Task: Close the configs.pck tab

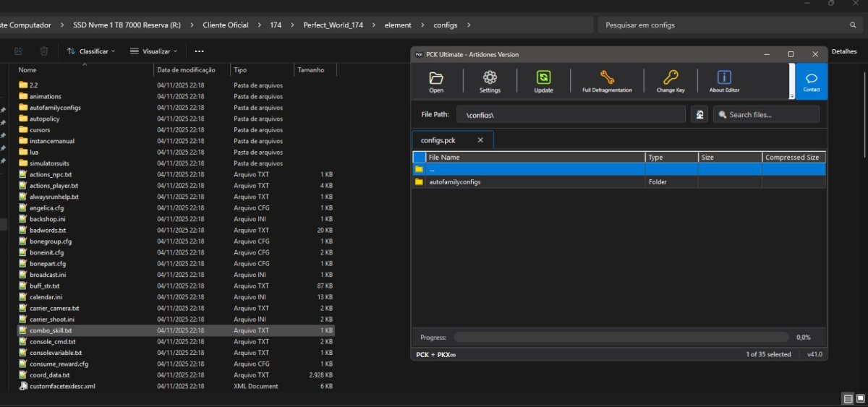Action: tap(481, 140)
